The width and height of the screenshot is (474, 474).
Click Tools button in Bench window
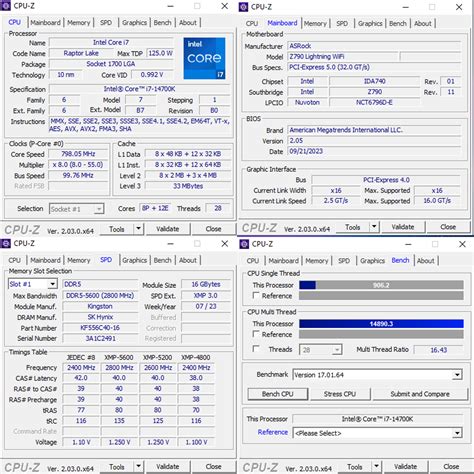(355, 467)
